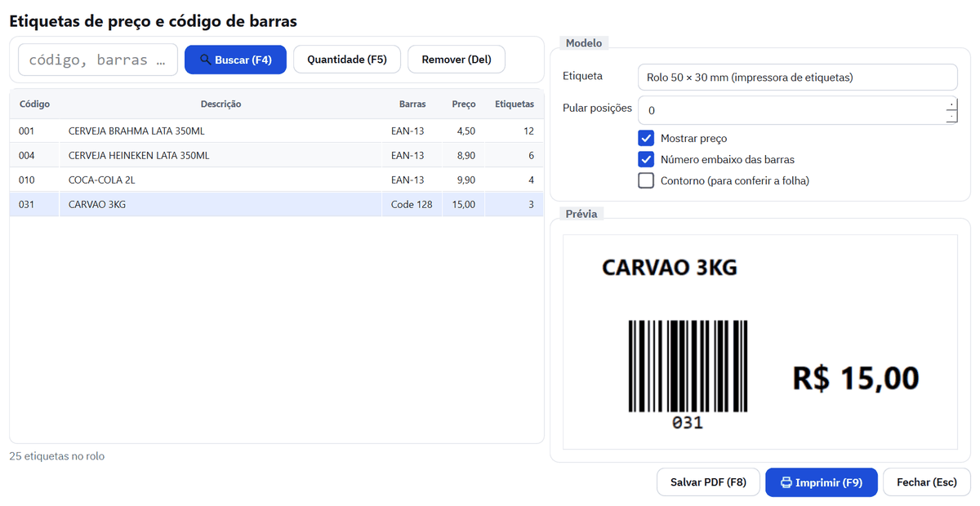Enable Contorno (para conferir a folha) checkbox
The width and height of the screenshot is (980, 506).
tap(646, 180)
